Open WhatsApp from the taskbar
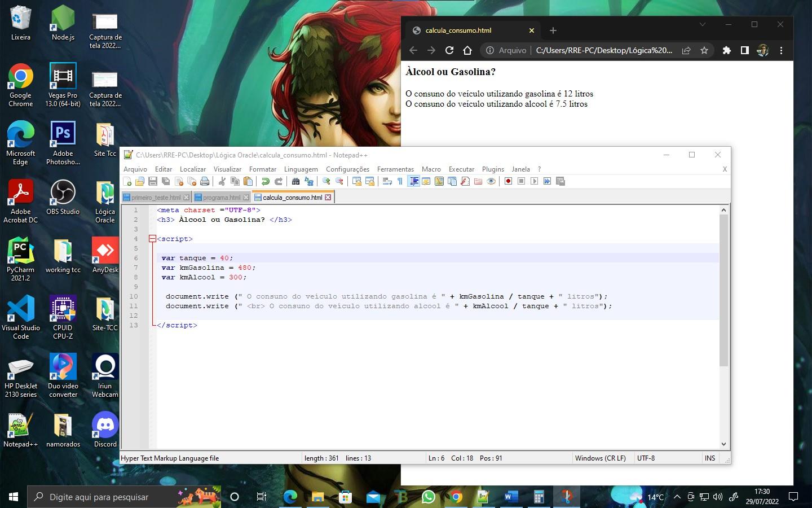 click(x=429, y=497)
